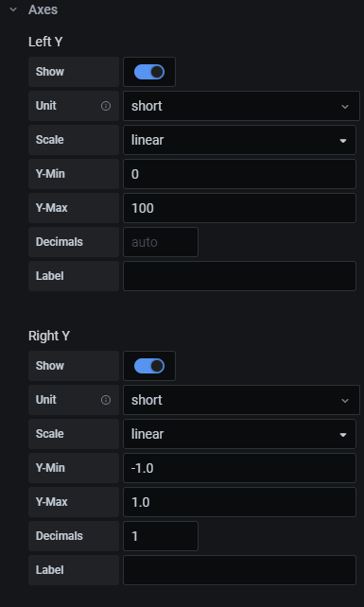Screen dimensions: 364x607
Task: Click the Left Y Label input
Action: pos(239,276)
